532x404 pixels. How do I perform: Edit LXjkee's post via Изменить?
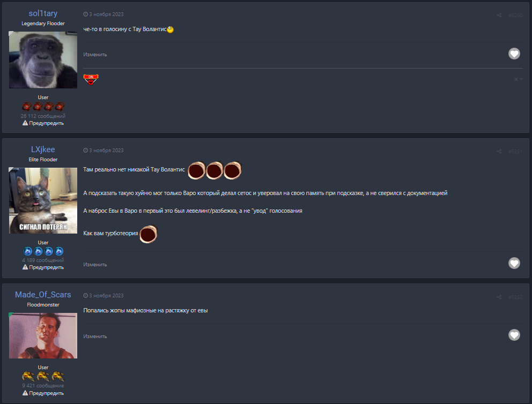coord(95,265)
